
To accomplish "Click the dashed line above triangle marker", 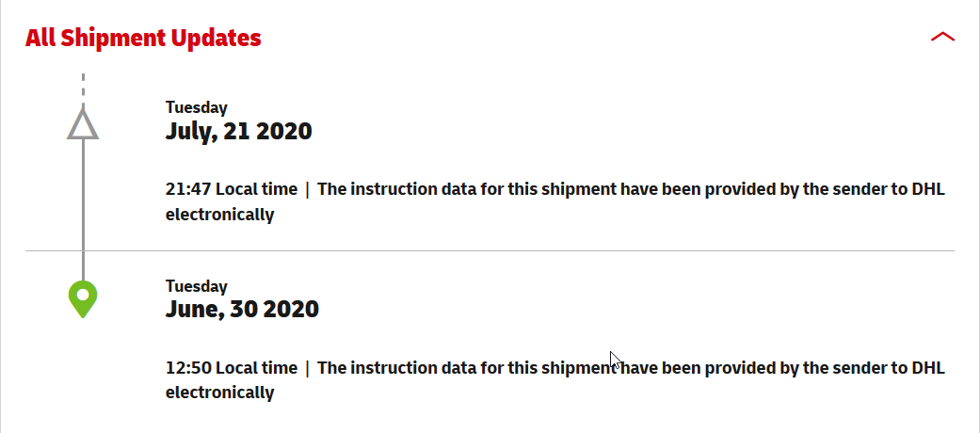I will coord(83,89).
